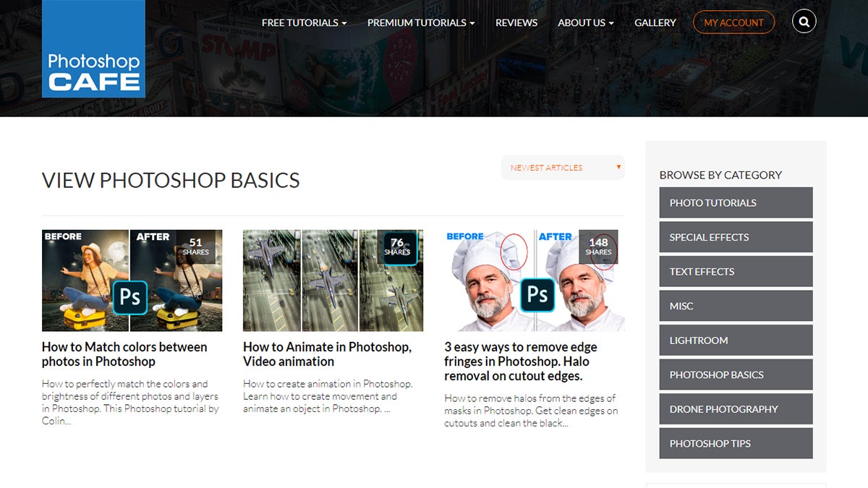Click the Photoshop CAFE logo
868x488 pixels.
pyautogui.click(x=93, y=48)
